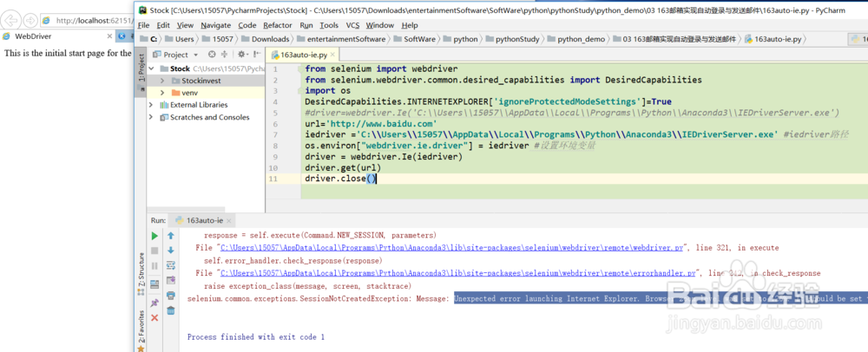The width and height of the screenshot is (868, 352).
Task: Open the Tools menu
Action: click(x=329, y=25)
